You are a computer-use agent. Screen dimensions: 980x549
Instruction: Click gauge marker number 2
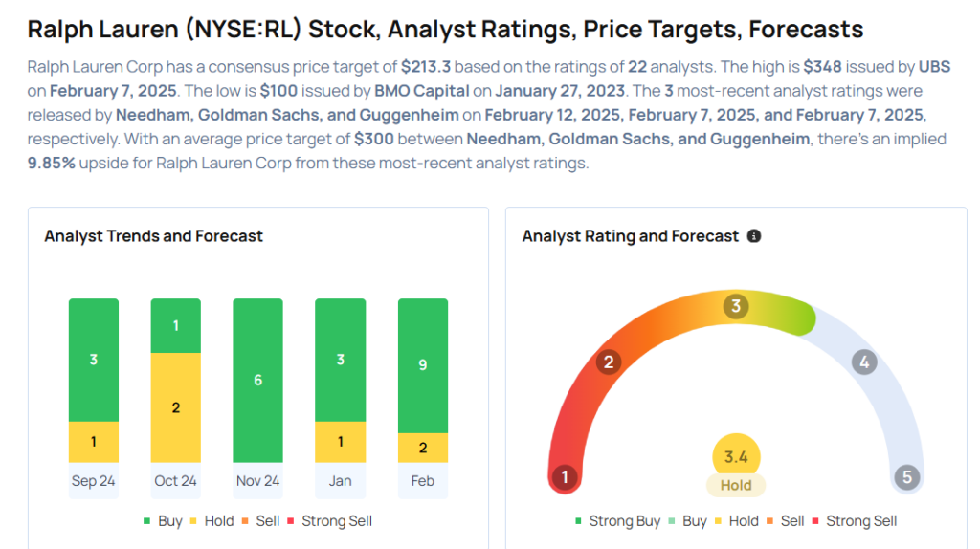[607, 362]
